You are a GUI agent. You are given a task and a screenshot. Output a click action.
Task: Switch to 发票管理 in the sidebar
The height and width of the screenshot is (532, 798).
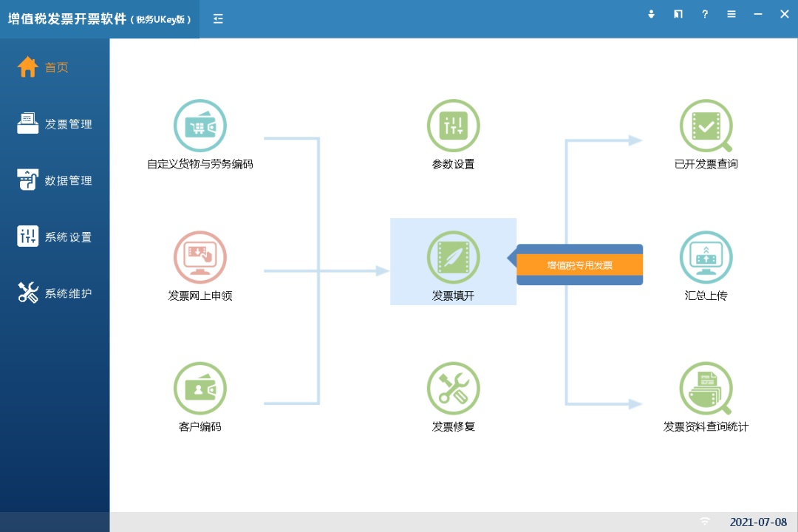point(55,123)
